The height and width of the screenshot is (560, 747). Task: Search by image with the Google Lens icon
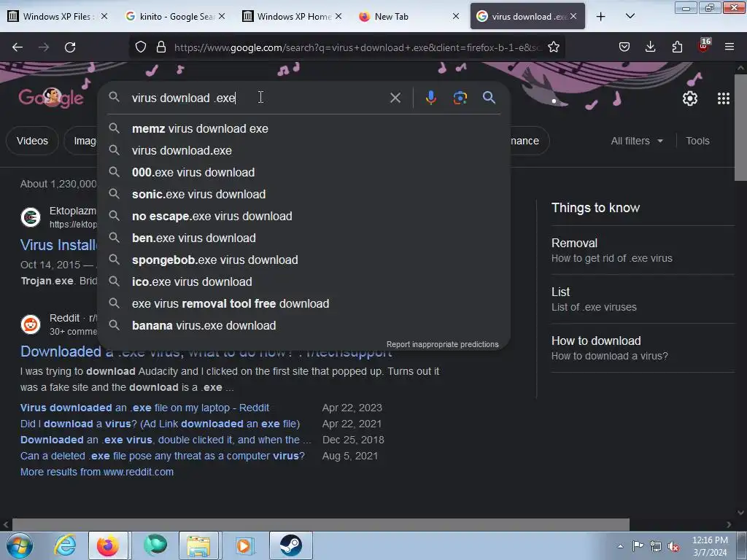click(x=460, y=98)
